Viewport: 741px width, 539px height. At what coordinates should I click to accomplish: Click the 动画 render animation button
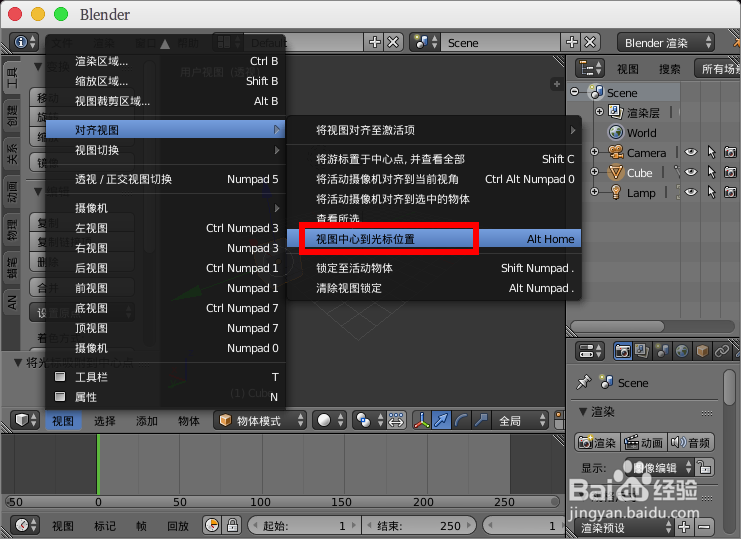coord(644,443)
